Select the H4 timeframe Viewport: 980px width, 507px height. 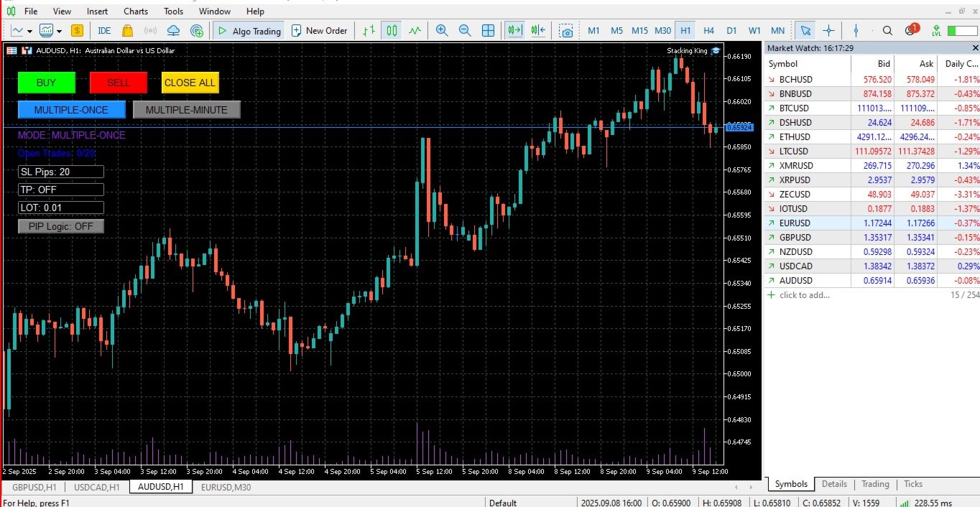click(708, 30)
